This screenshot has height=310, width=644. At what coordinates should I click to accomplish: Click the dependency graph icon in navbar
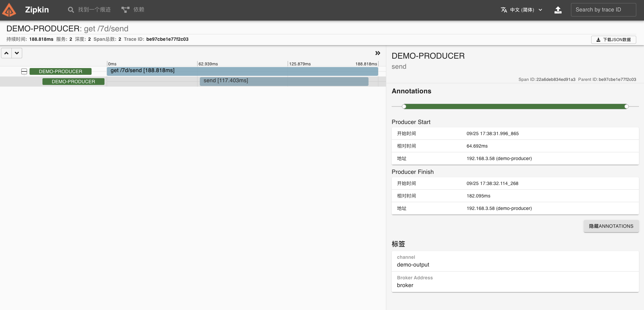click(x=126, y=10)
